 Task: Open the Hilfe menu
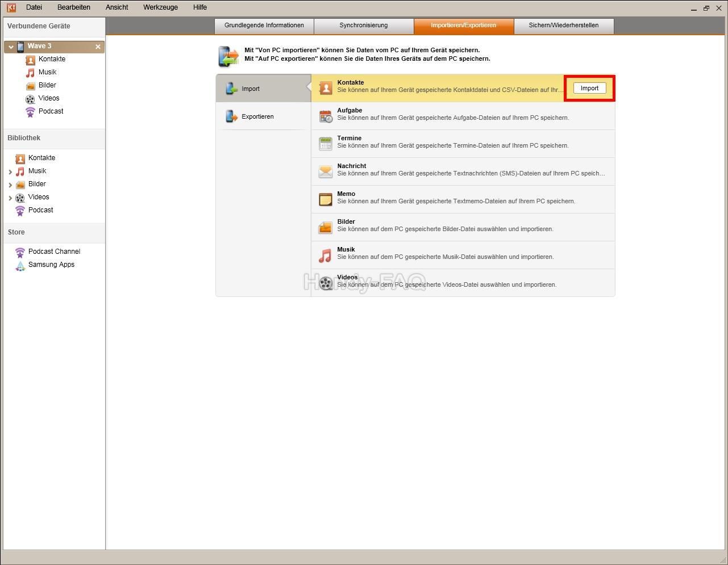coord(200,7)
